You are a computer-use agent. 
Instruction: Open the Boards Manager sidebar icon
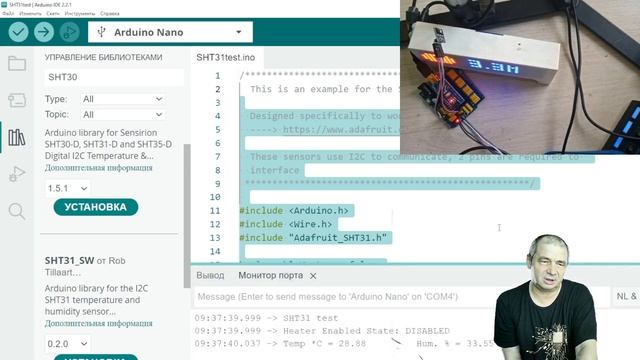coord(17,100)
